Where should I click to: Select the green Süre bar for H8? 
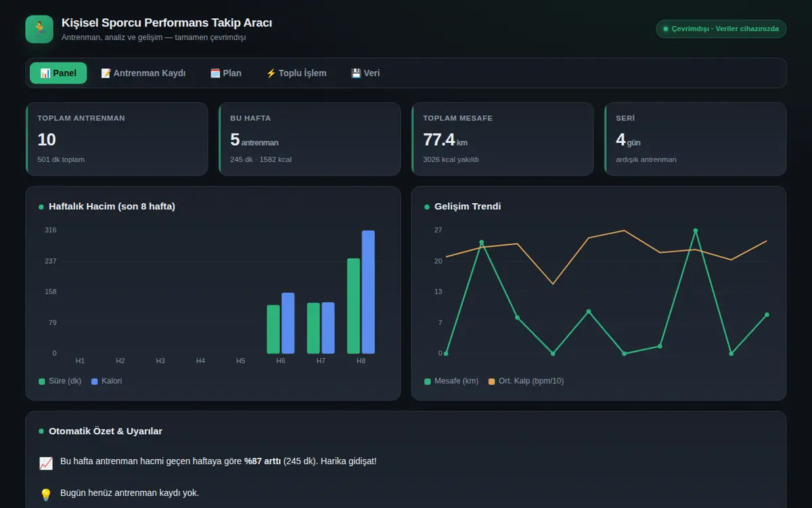[354, 306]
